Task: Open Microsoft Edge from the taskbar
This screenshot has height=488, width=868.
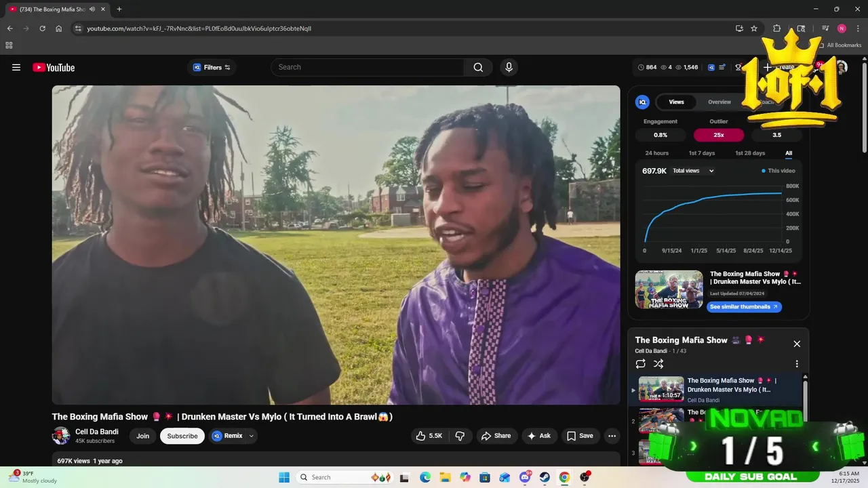Action: (x=425, y=477)
